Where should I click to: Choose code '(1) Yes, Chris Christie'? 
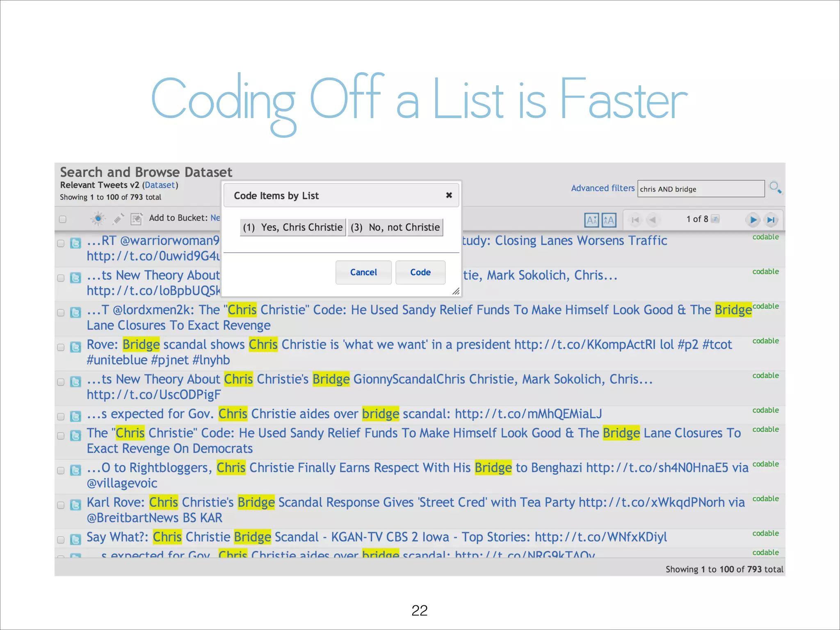(x=293, y=227)
